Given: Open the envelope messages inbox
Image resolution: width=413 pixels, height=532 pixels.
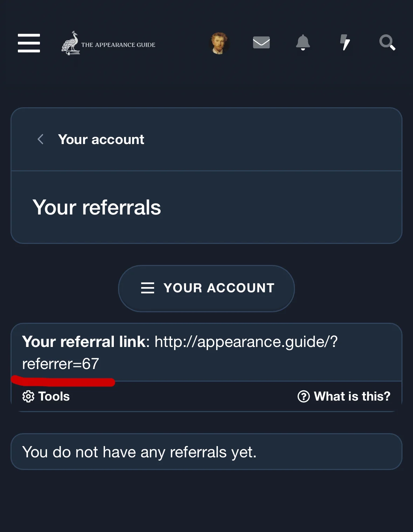Looking at the screenshot, I should pos(261,43).
